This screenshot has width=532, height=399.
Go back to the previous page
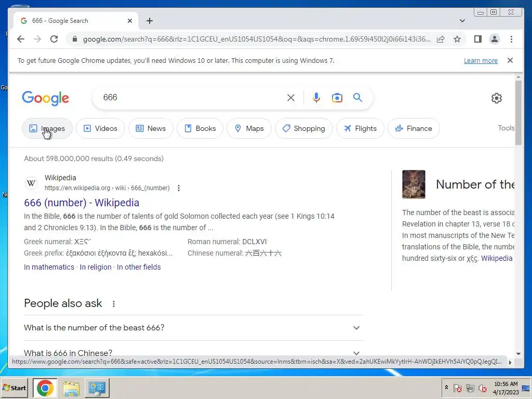click(x=21, y=39)
